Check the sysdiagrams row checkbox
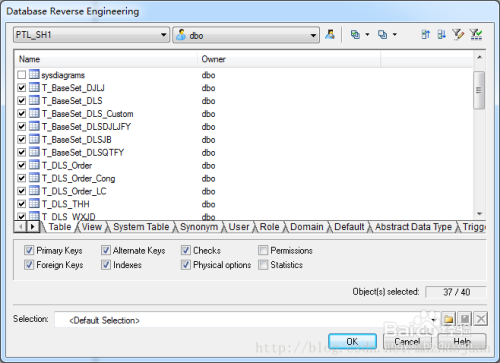Viewport: 500px width, 363px height. (x=22, y=75)
